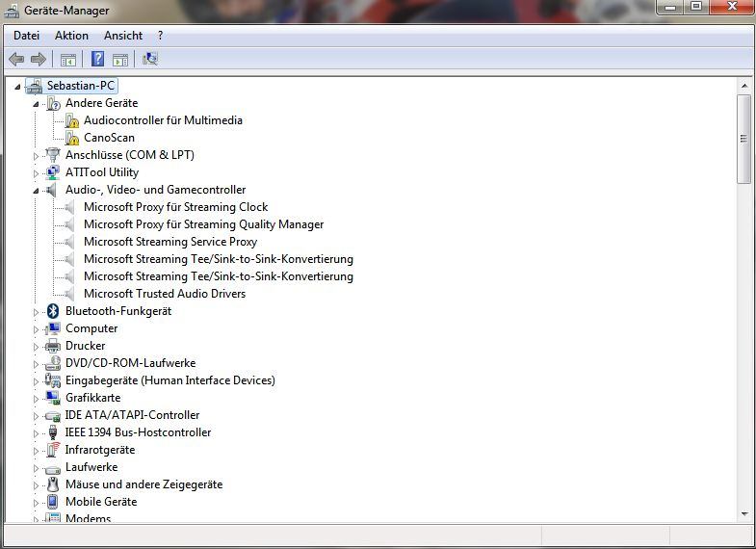
Task: Click the Audiocontroller für Multimedia warning icon
Action: click(72, 120)
